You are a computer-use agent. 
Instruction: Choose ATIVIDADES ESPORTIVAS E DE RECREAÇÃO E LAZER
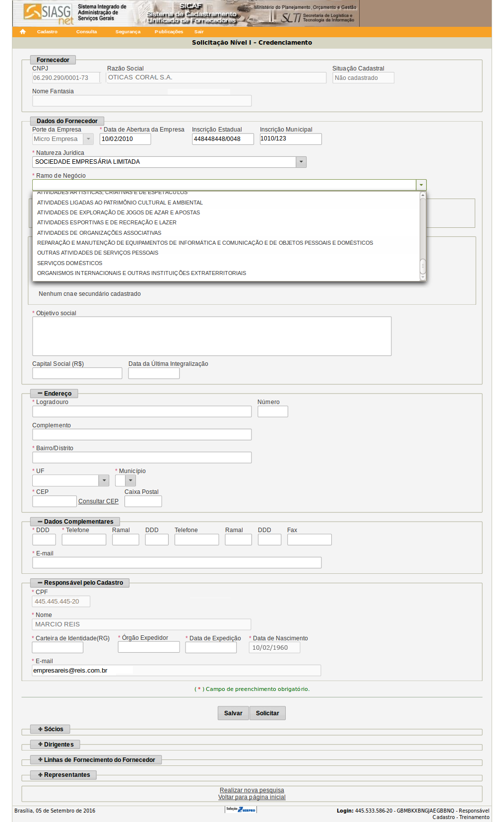pos(107,222)
